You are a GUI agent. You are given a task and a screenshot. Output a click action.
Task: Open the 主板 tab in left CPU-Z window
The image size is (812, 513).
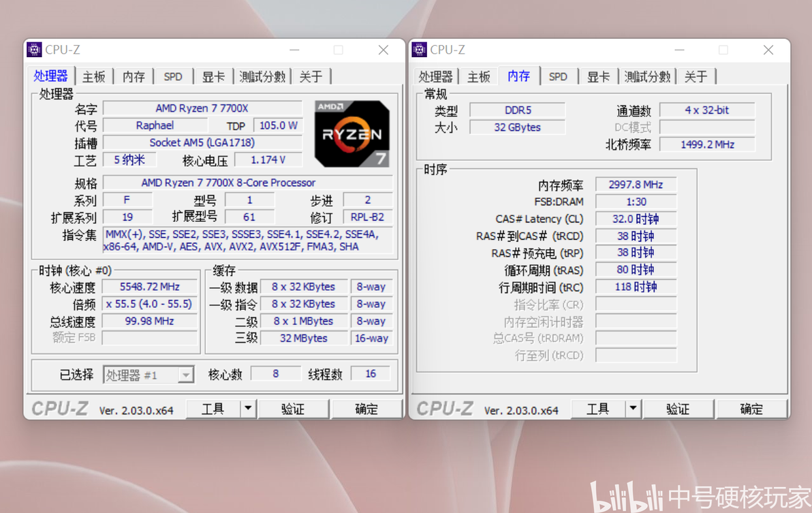click(94, 76)
